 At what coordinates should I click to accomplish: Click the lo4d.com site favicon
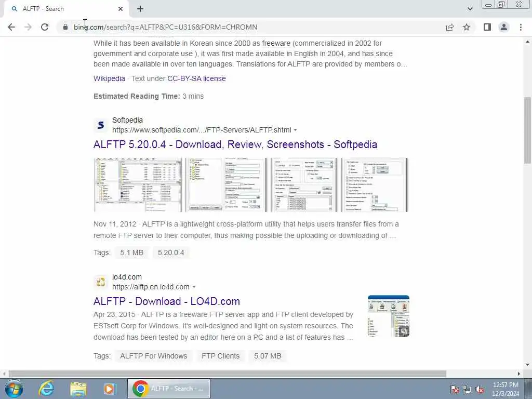[x=100, y=282]
